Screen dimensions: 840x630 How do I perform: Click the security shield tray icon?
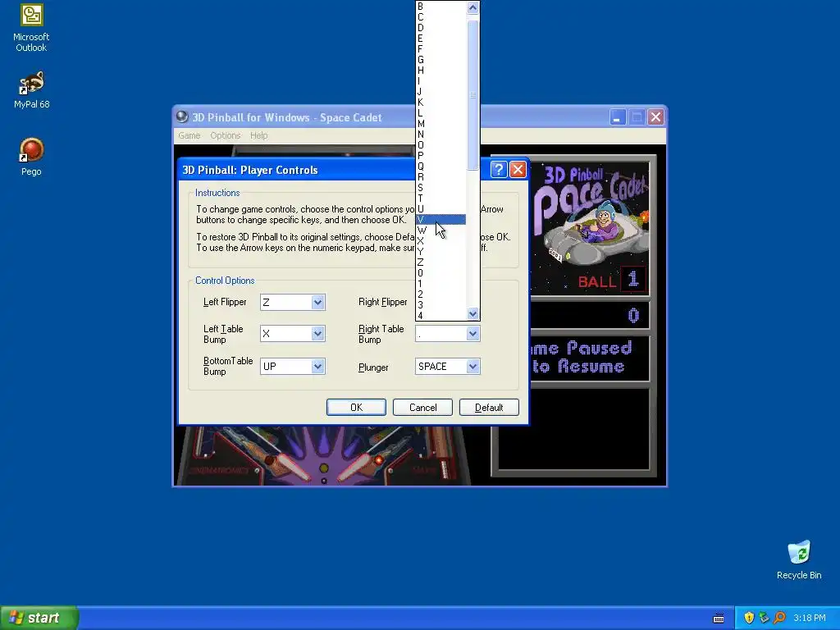(749, 618)
